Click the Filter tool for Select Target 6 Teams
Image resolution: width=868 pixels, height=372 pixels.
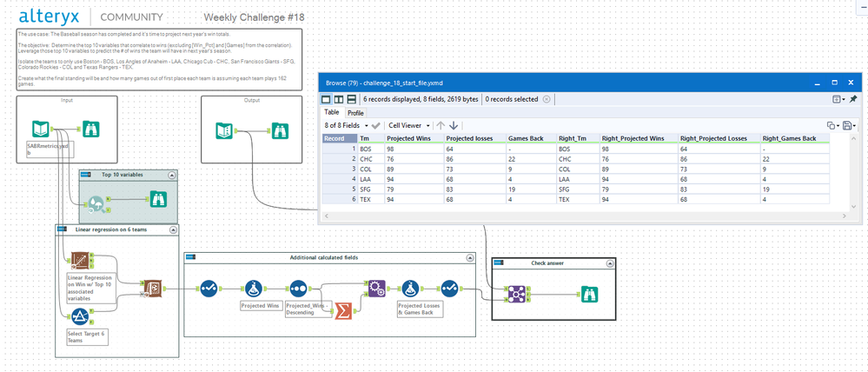79,318
